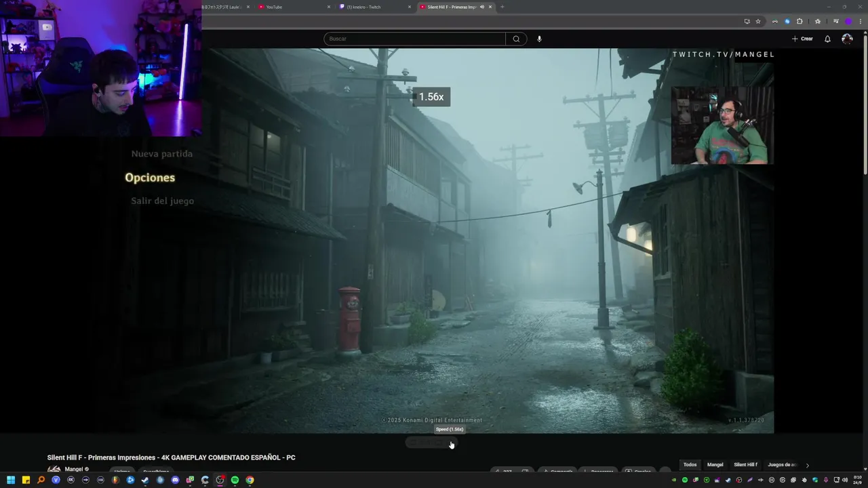Screen dimensions: 868x488
Task: Open the orange search app on taskbar
Action: pos(41,480)
